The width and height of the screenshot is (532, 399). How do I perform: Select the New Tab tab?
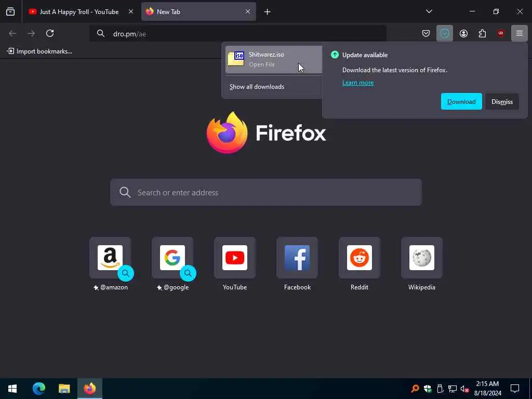[x=198, y=12]
